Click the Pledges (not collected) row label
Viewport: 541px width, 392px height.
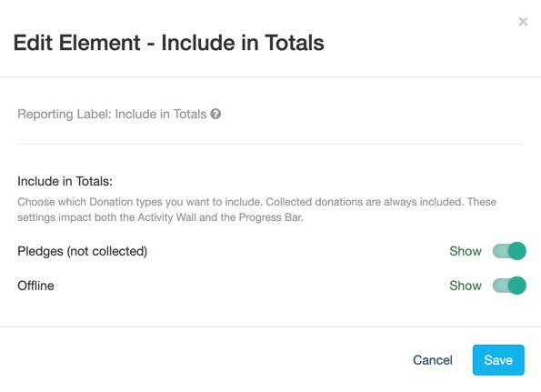[83, 251]
